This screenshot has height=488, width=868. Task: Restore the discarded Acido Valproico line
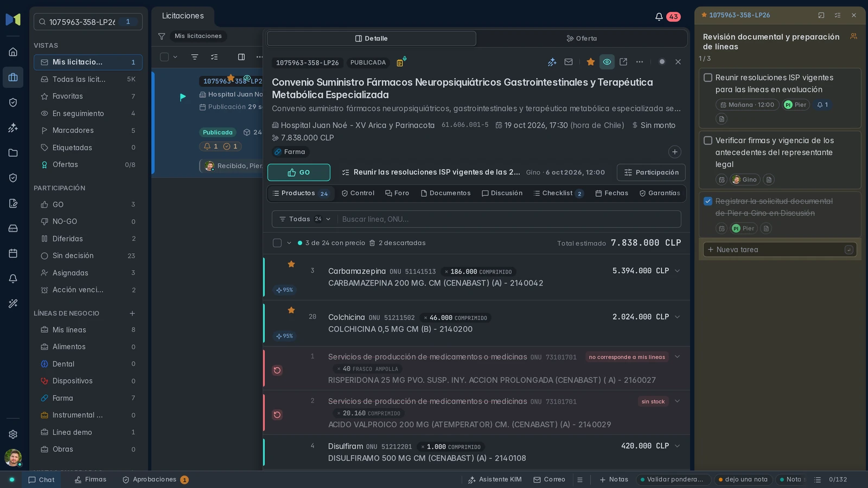[277, 415]
